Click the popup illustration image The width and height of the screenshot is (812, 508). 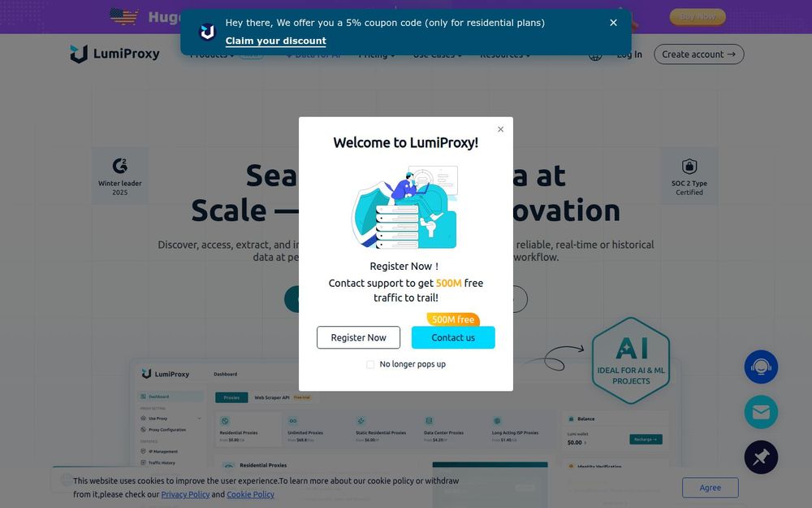click(x=405, y=207)
